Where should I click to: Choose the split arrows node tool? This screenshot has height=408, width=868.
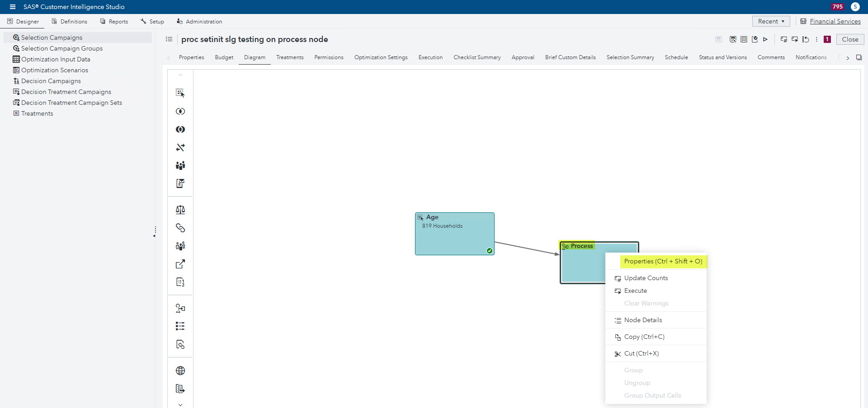[180, 147]
